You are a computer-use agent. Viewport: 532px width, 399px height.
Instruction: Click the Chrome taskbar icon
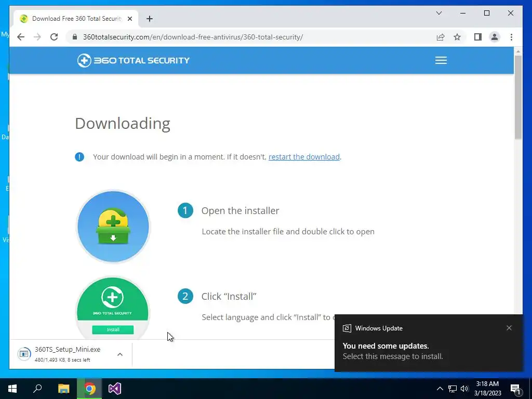click(x=89, y=389)
